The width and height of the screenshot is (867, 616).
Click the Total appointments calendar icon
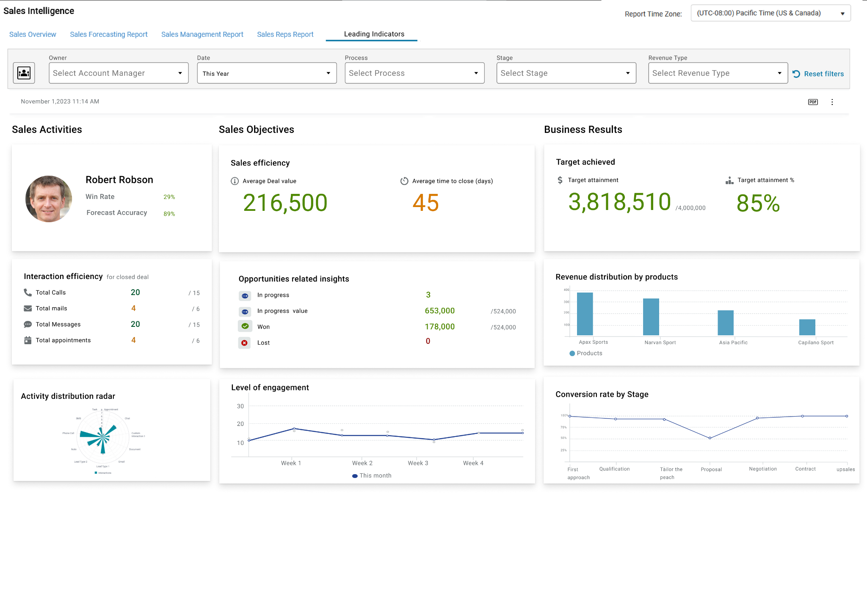click(28, 340)
